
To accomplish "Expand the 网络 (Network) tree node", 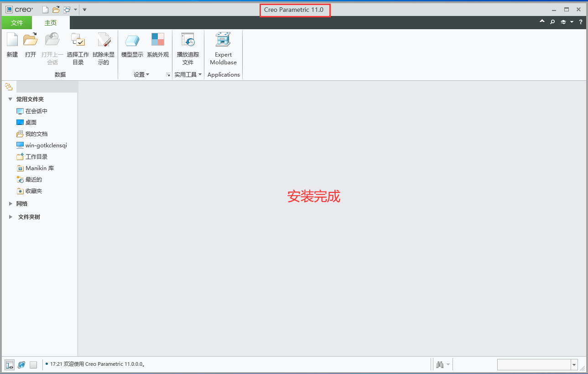I will [11, 203].
